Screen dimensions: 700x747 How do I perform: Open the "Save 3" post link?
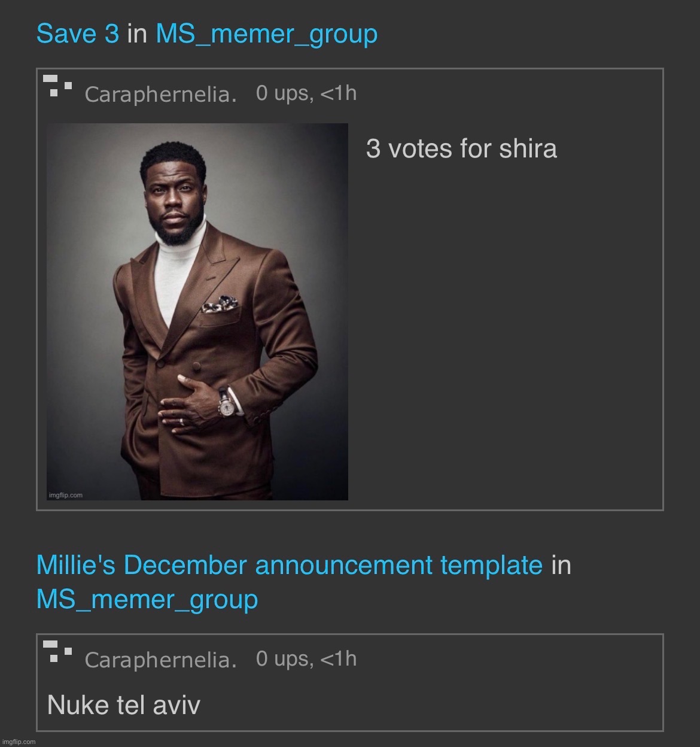78,34
